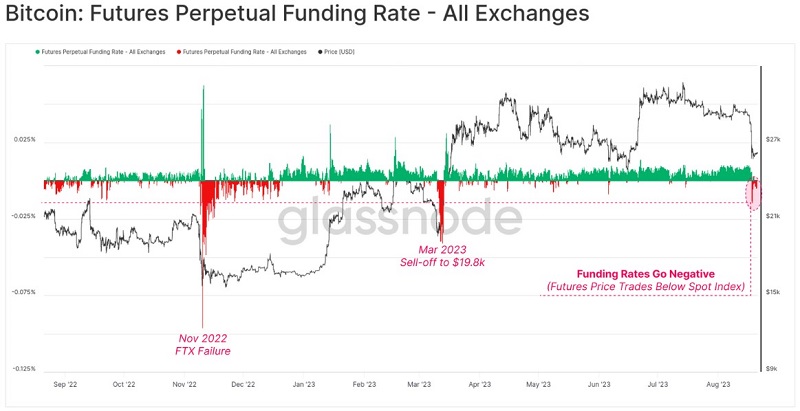Click the green legend dot for Funding Rate

38,51
